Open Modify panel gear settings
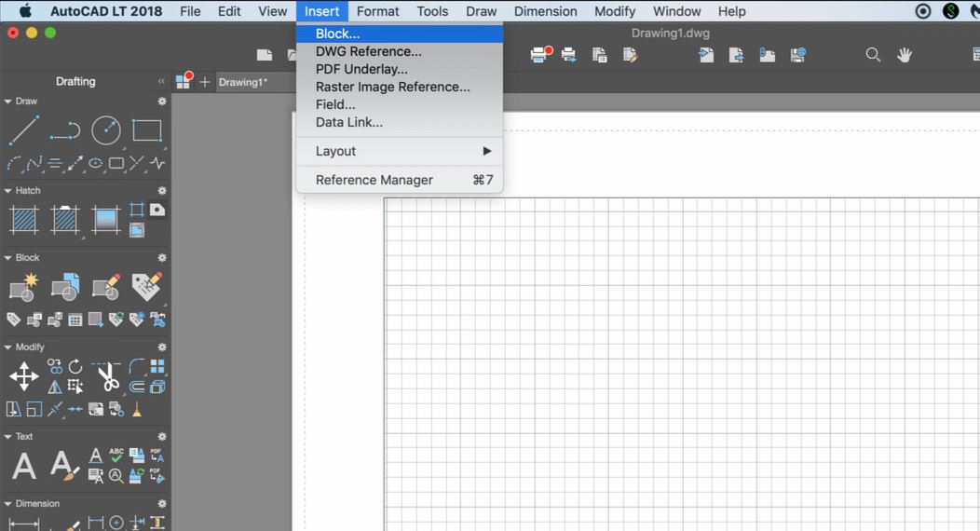This screenshot has height=531, width=980. click(x=162, y=347)
